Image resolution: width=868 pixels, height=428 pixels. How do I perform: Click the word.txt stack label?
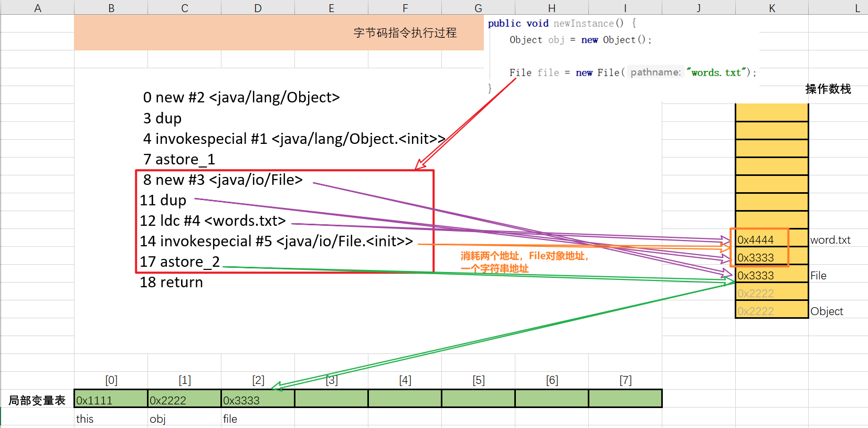coord(830,240)
